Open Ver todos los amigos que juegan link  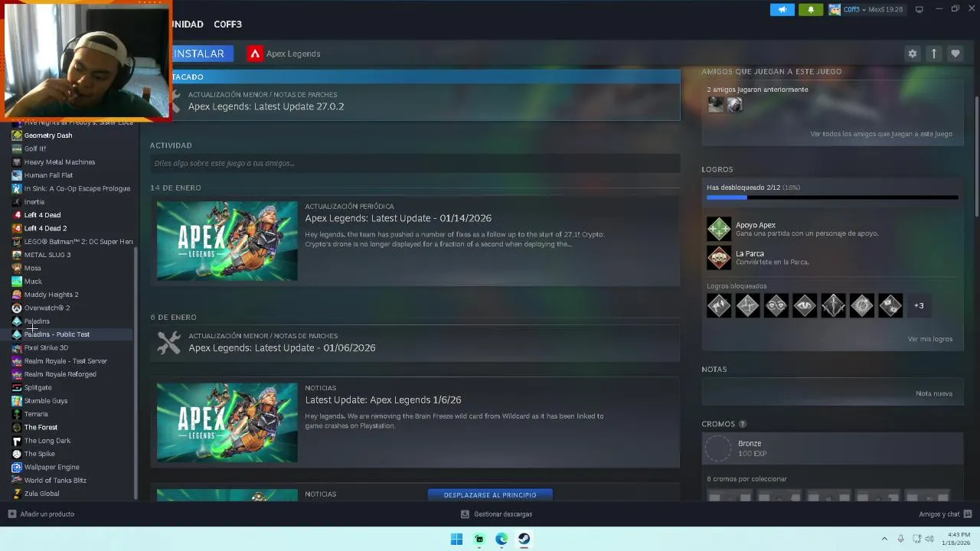point(880,134)
